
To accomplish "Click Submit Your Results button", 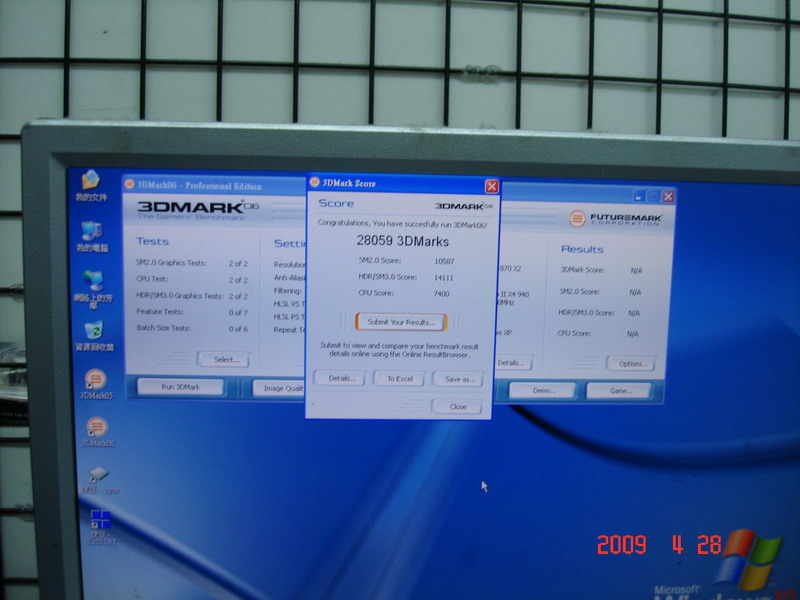I will (401, 322).
